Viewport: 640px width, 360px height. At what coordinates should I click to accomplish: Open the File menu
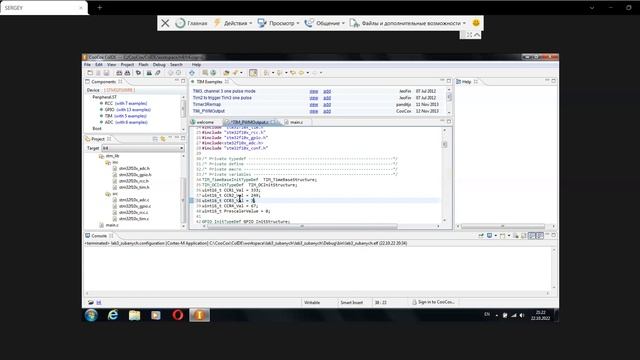tap(87, 64)
